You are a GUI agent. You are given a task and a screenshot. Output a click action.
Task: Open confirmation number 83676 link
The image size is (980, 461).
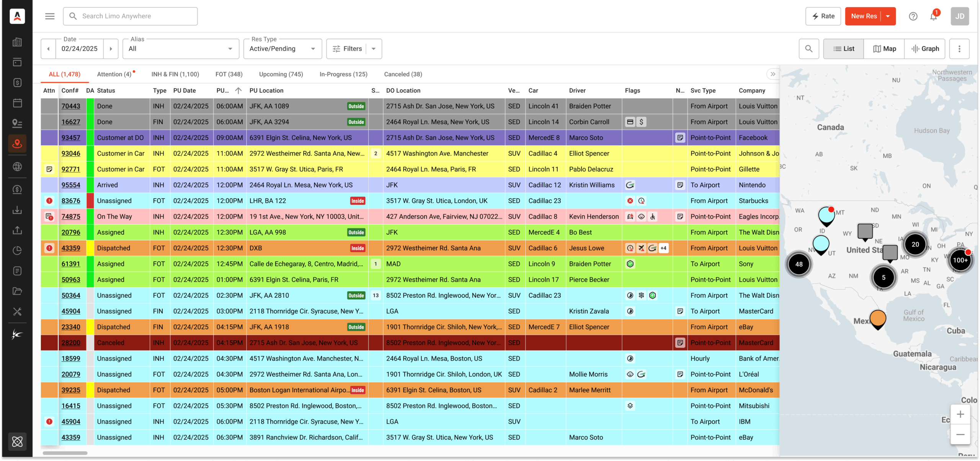point(71,201)
